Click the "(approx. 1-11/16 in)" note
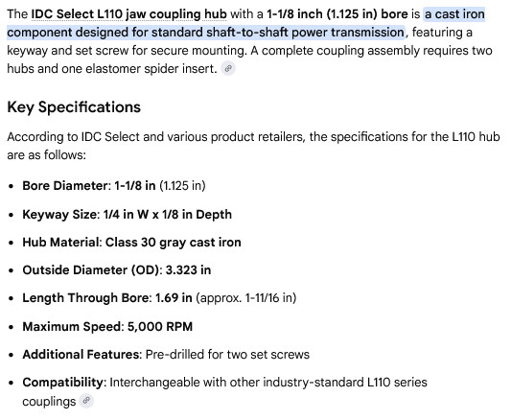 tap(246, 298)
